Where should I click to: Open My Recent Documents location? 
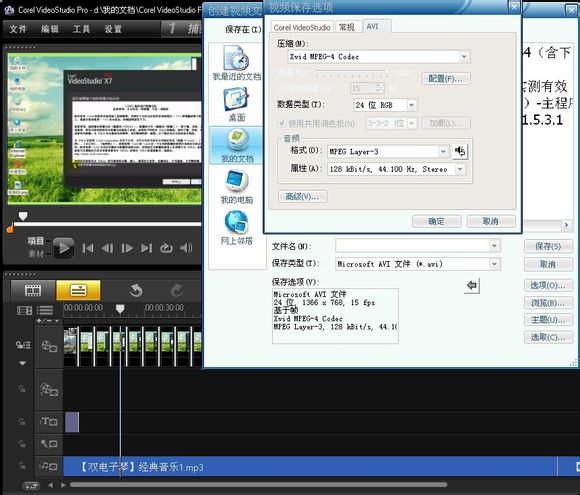coord(236,63)
